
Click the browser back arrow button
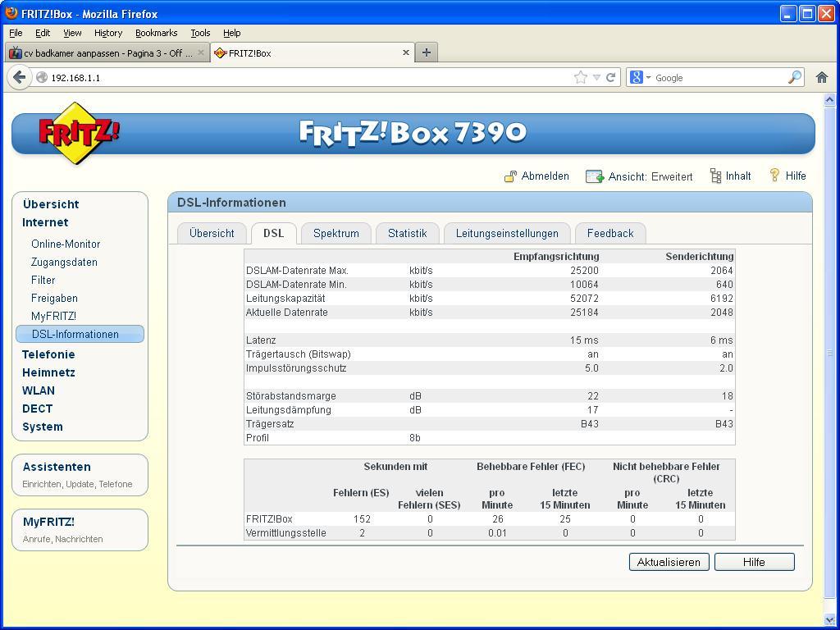click(19, 77)
